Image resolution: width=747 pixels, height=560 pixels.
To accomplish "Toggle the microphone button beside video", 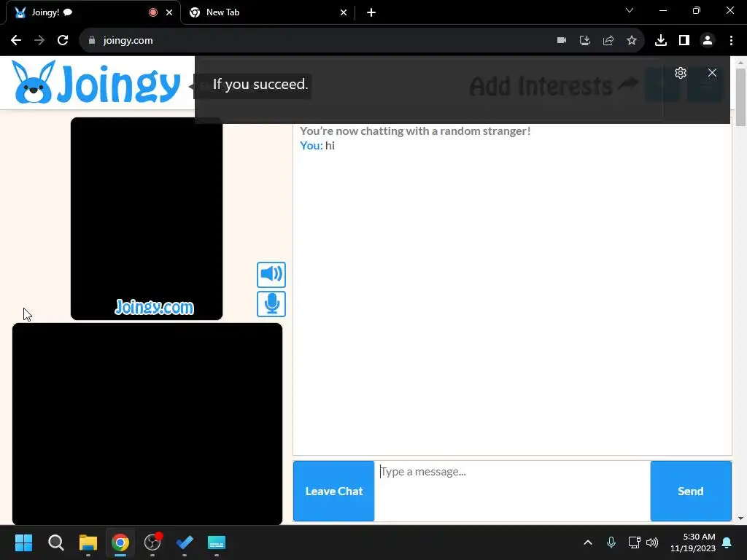I will click(x=271, y=304).
